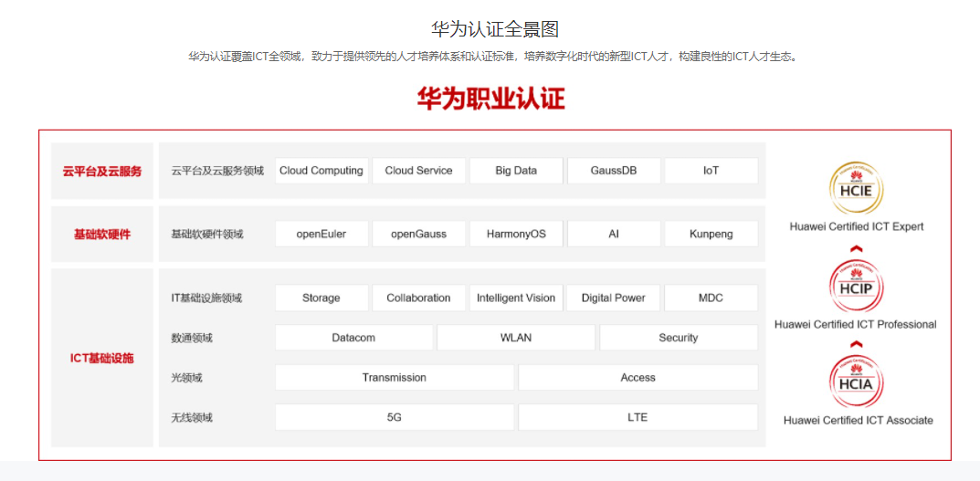Choose the MDC certification box
This screenshot has width=980, height=481.
pos(711,298)
